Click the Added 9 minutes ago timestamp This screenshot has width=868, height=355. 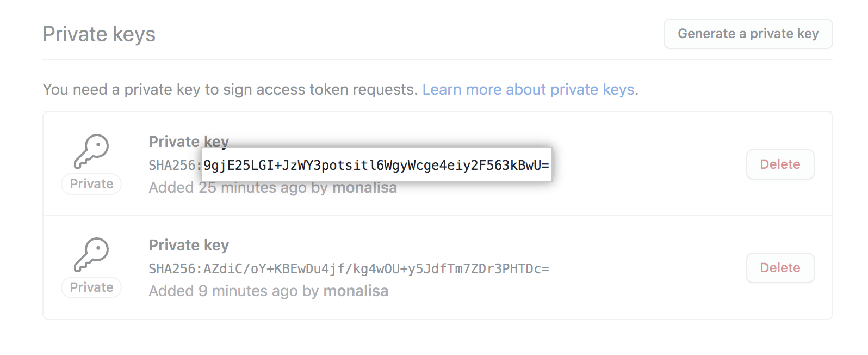click(226, 291)
